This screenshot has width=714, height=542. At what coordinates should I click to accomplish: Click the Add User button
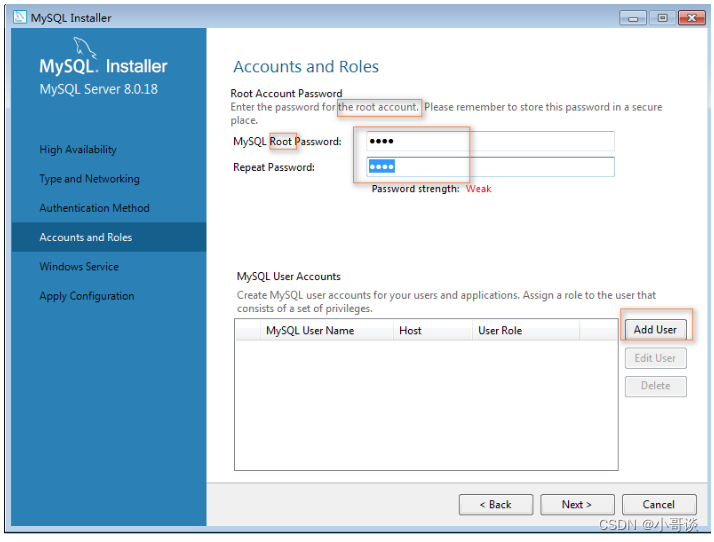coord(655,330)
